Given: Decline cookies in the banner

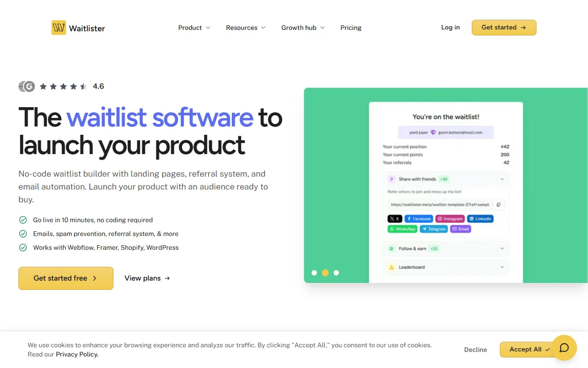Looking at the screenshot, I should click(x=475, y=350).
